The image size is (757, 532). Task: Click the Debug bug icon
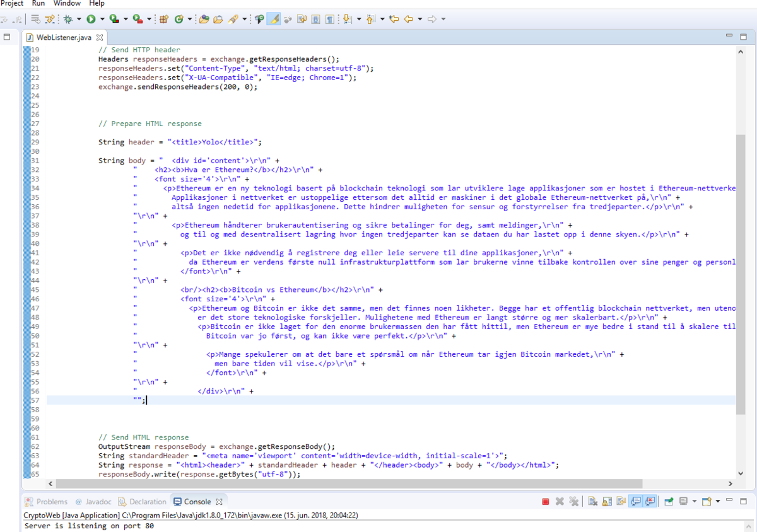click(x=68, y=19)
